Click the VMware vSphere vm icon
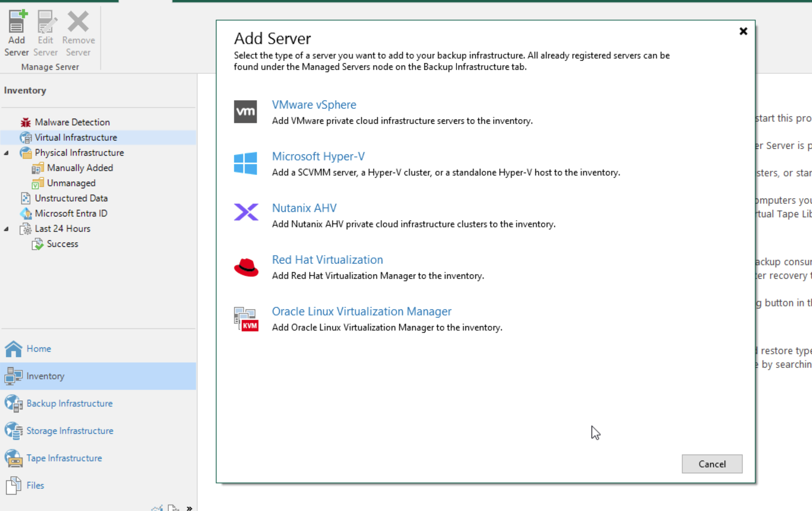812x511 pixels. tap(245, 112)
